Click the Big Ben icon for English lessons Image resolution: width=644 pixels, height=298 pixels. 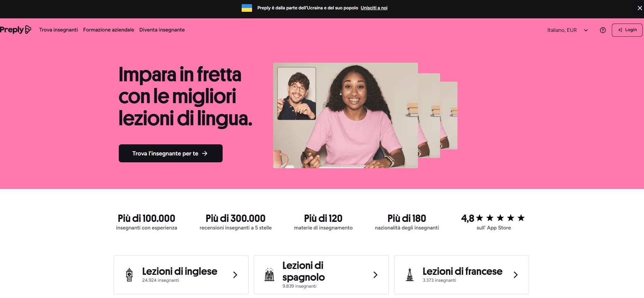pyautogui.click(x=129, y=275)
